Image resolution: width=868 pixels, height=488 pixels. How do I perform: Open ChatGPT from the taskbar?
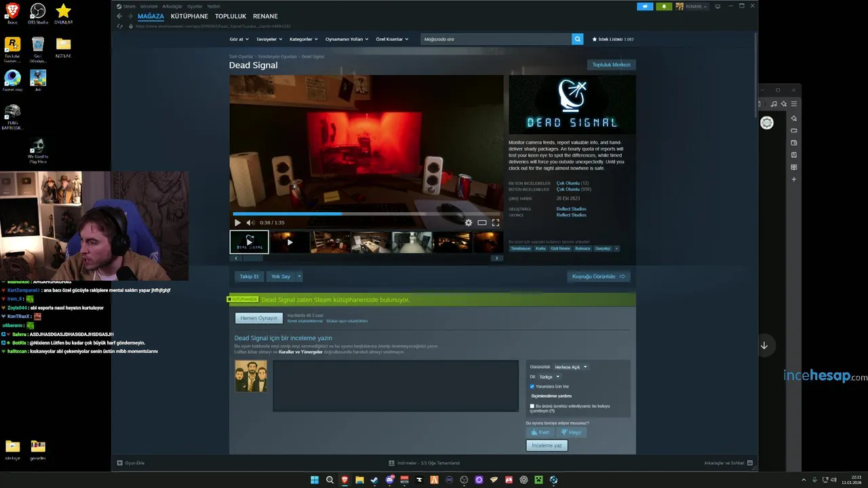524,480
